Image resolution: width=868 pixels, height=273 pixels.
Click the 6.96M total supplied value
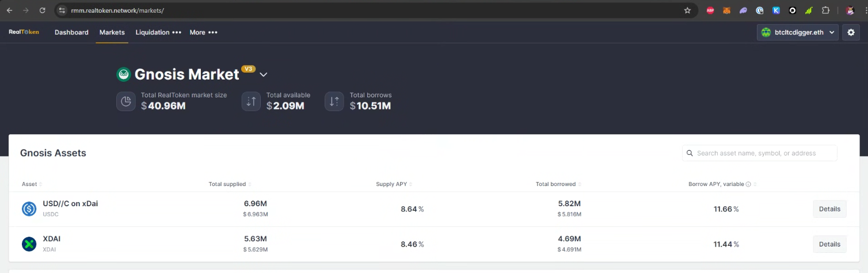point(255,204)
